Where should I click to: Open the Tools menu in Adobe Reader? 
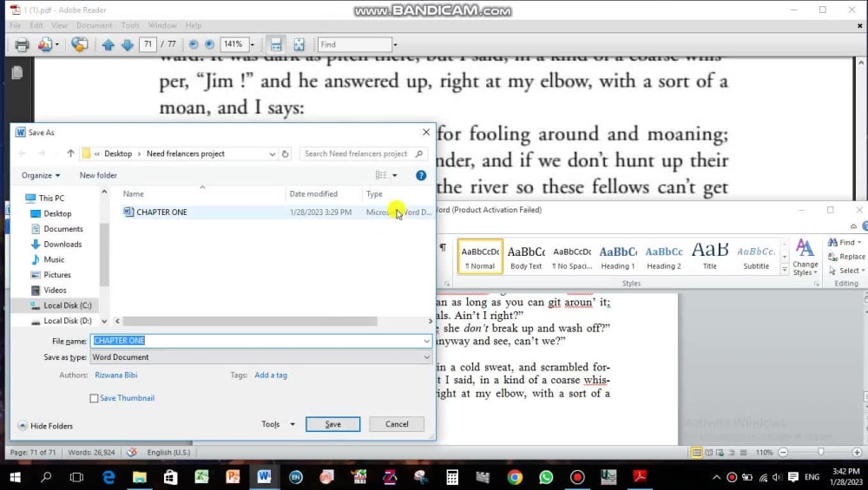click(x=130, y=25)
